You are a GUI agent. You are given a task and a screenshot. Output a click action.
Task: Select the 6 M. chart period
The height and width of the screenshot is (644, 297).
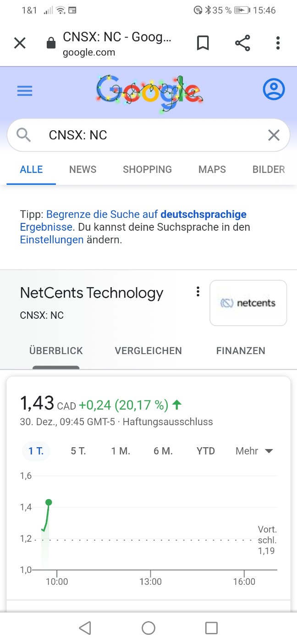point(164,451)
